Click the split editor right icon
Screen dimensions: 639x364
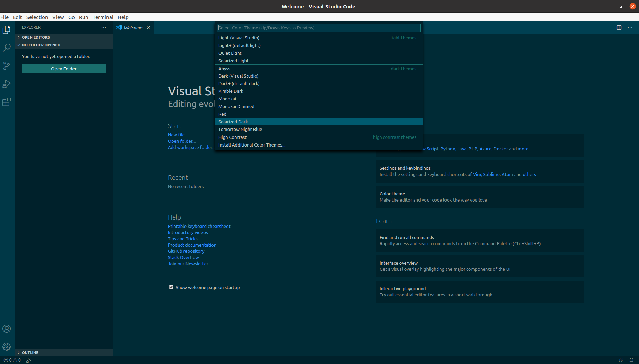tap(619, 28)
